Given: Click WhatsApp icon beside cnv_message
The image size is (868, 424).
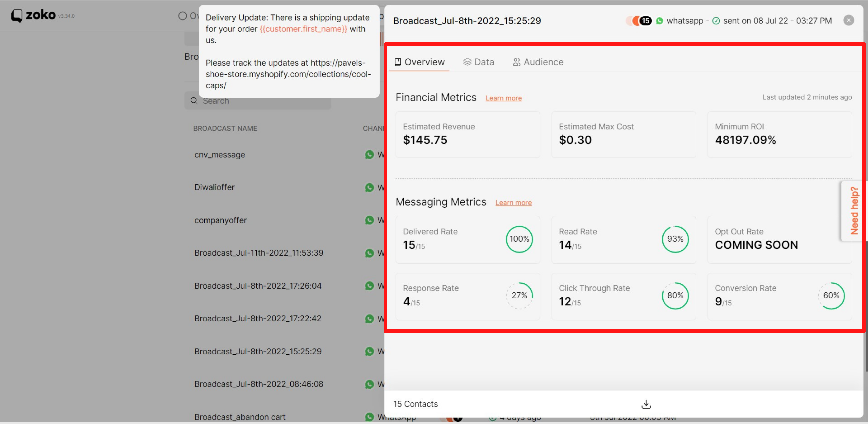Looking at the screenshot, I should click(370, 155).
